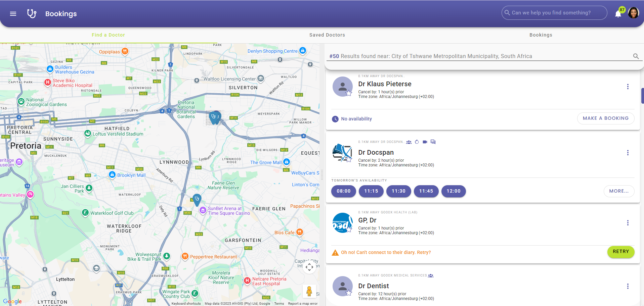Click Make a Booking for Dr Klaus Pieterse

click(606, 118)
